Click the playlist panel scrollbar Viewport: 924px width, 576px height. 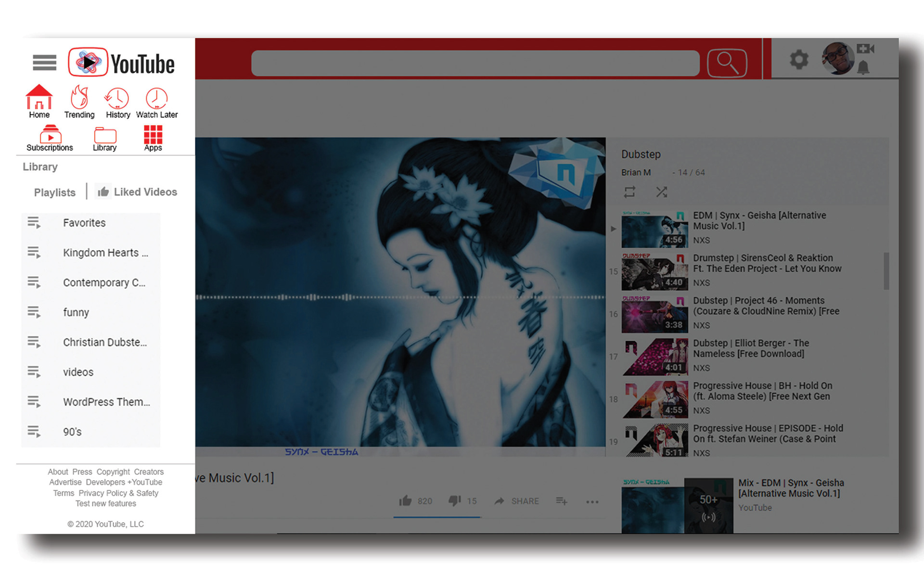click(886, 271)
